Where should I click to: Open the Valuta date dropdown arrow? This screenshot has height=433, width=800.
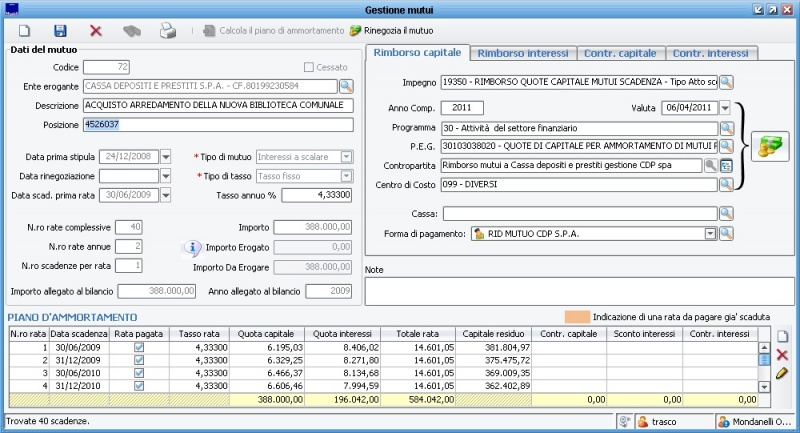[725, 107]
